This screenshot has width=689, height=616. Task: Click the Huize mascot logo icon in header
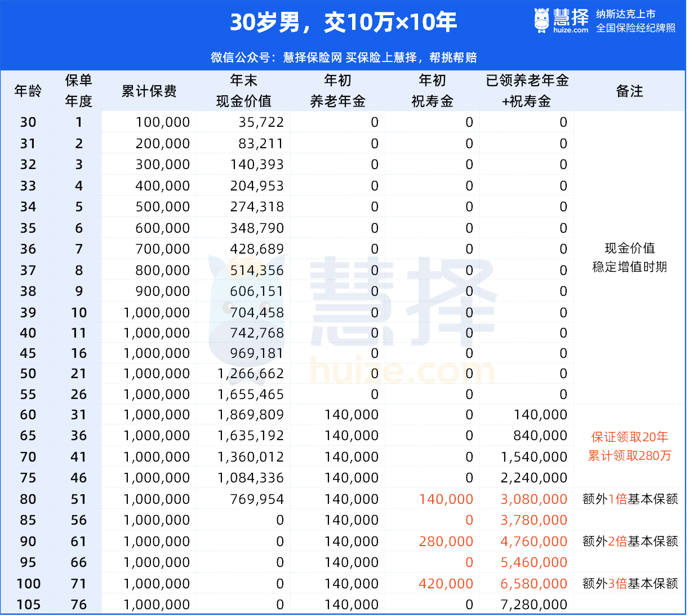pos(541,20)
